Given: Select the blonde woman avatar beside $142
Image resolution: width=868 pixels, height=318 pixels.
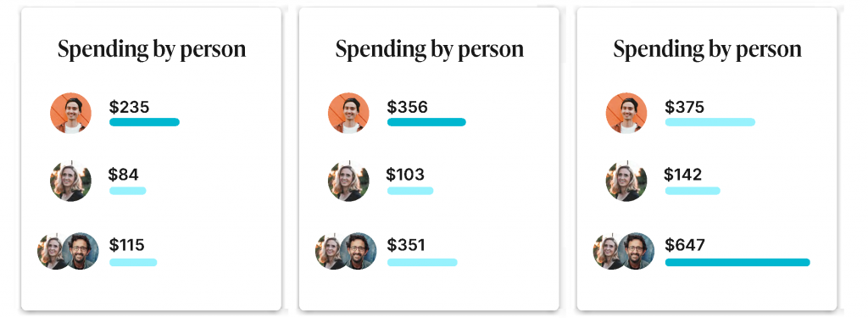Looking at the screenshot, I should [626, 181].
